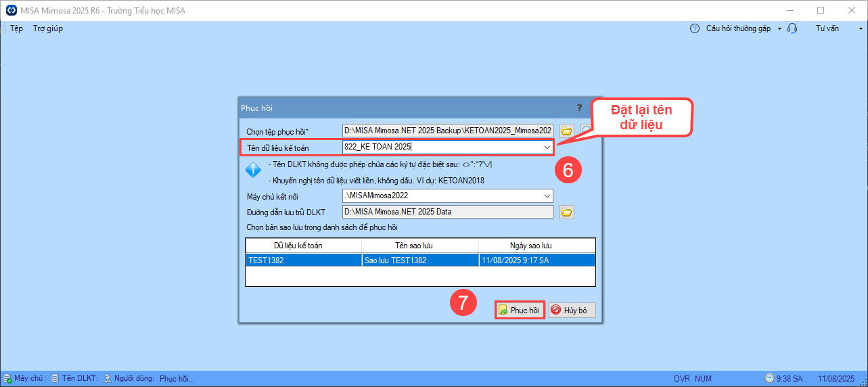Click Phục hồi... status bar text

point(177,378)
